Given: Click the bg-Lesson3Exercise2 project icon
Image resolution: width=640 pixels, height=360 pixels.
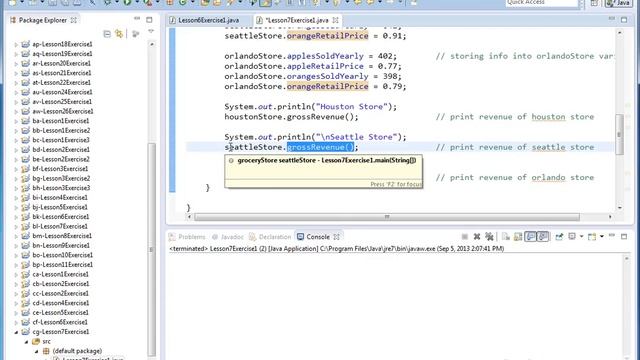Looking at the screenshot, I should pyautogui.click(x=25, y=178).
